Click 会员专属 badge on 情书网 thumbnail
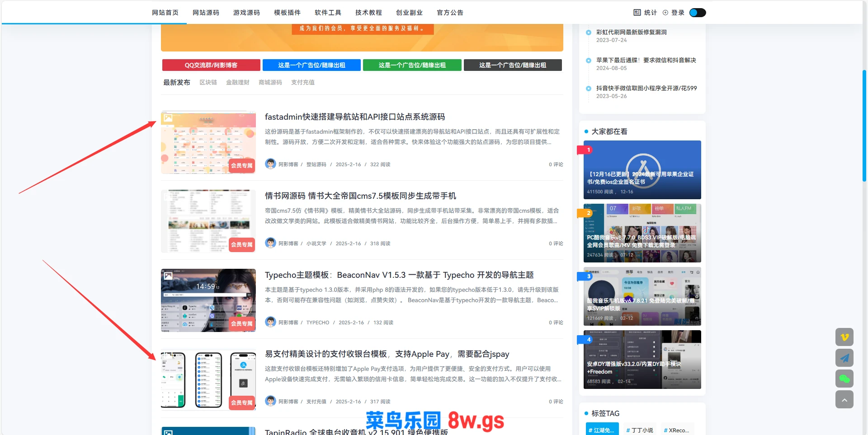This screenshot has height=435, width=868. [x=242, y=245]
